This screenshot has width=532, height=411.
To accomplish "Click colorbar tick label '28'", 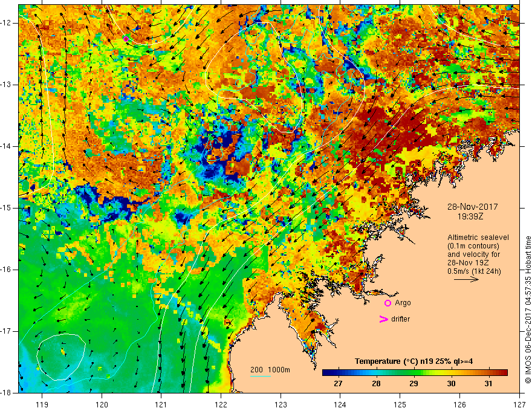I will click(376, 384).
